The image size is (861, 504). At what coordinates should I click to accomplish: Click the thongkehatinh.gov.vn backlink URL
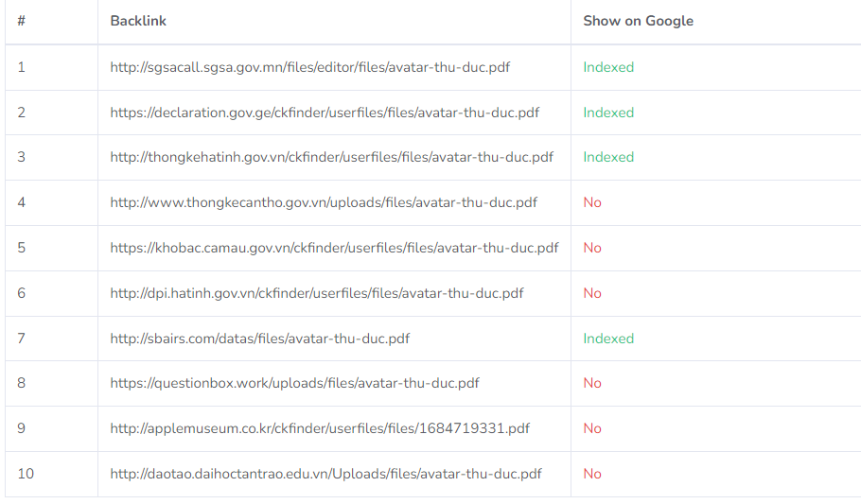pos(332,157)
